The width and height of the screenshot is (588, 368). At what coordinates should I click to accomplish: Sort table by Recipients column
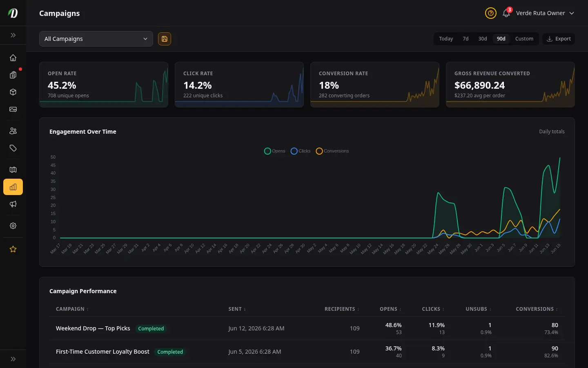(342, 309)
